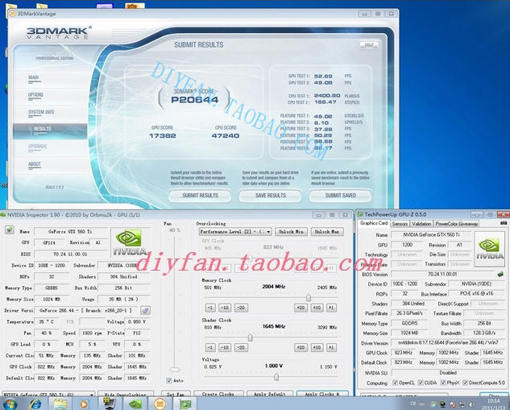
Task: Click NVIDIA logo in NVIDIA Inspector
Action: [129, 242]
